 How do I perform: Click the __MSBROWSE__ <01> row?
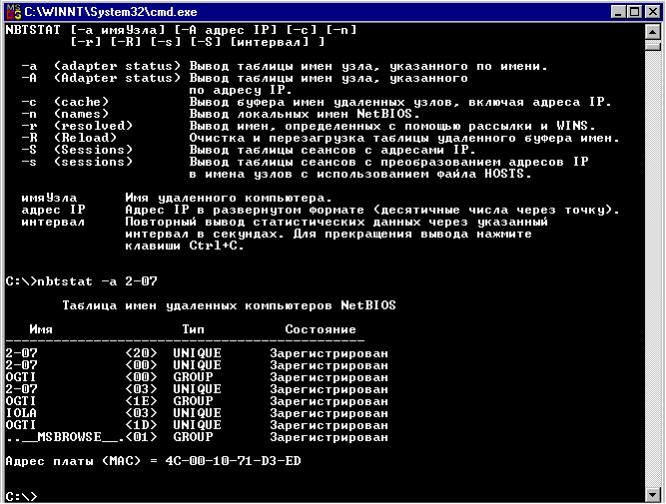(197, 437)
